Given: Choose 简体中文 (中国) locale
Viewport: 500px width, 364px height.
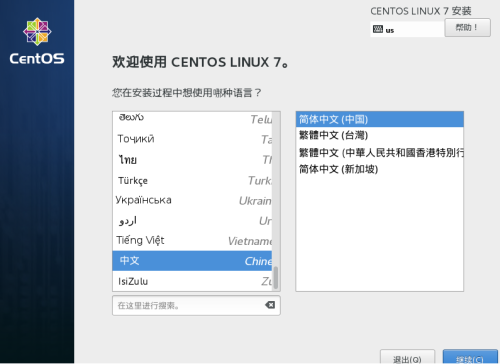Looking at the screenshot, I should pyautogui.click(x=380, y=119).
